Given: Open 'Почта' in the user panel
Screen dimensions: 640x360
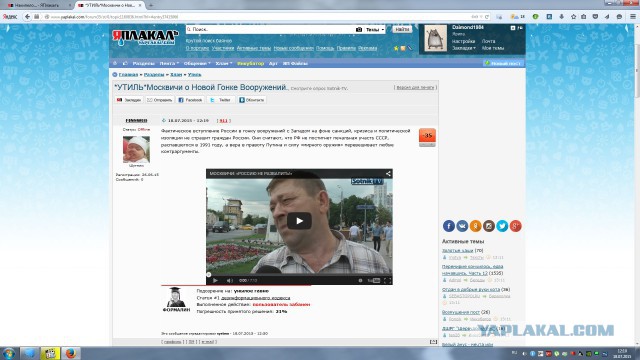Looking at the screenshot, I should click(488, 41).
